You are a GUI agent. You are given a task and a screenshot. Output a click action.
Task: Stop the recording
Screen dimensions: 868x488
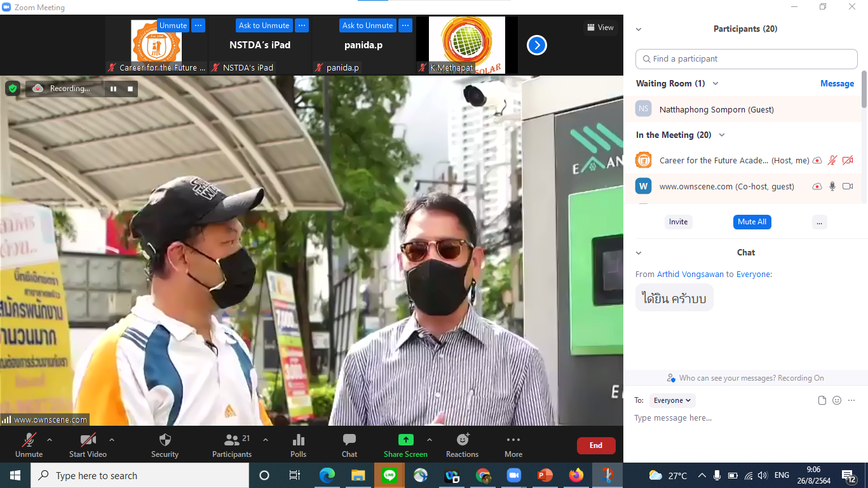pos(130,89)
